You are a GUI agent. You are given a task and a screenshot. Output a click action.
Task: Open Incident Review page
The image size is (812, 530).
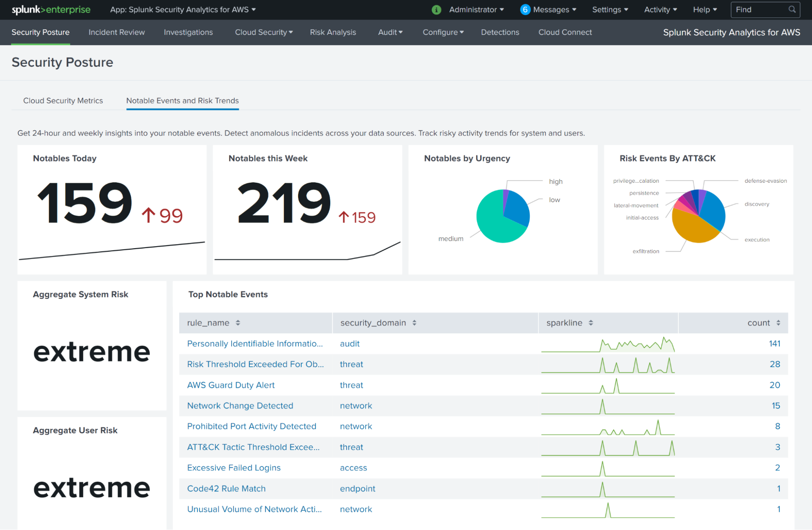[x=117, y=32]
